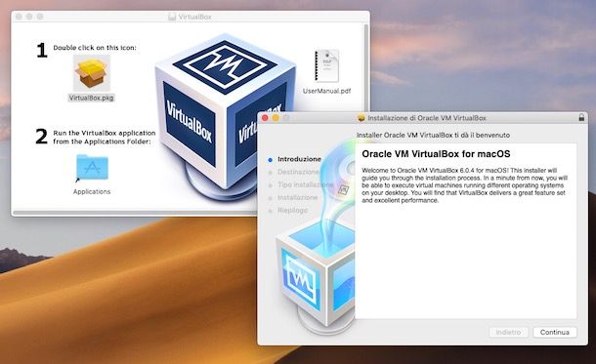
Task: Click the Continua button
Action: coord(555,332)
